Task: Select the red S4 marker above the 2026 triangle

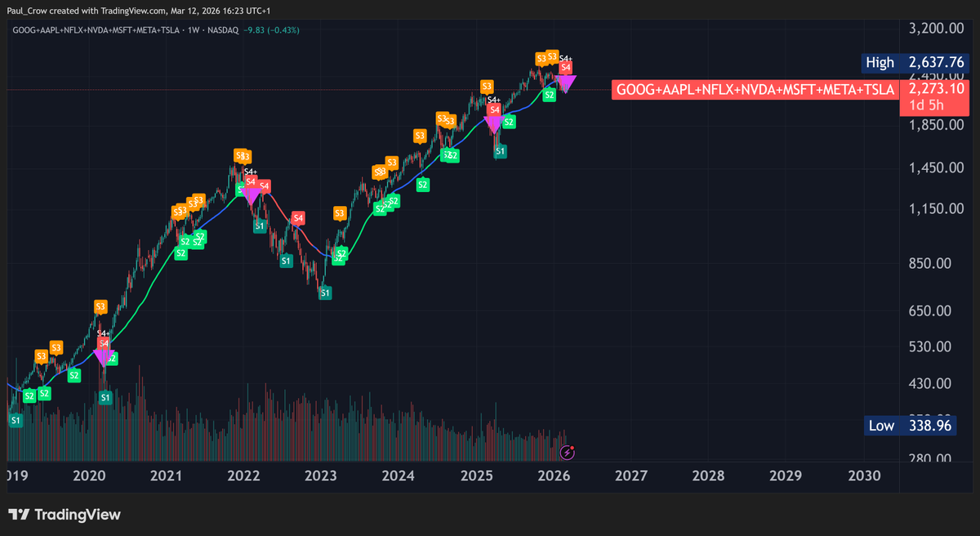Action: [x=565, y=67]
